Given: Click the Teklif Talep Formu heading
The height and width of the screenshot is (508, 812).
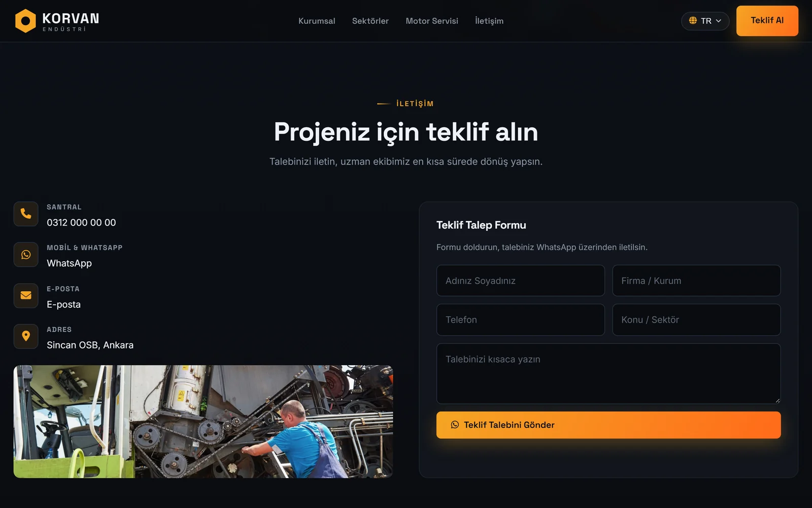Looking at the screenshot, I should [481, 225].
